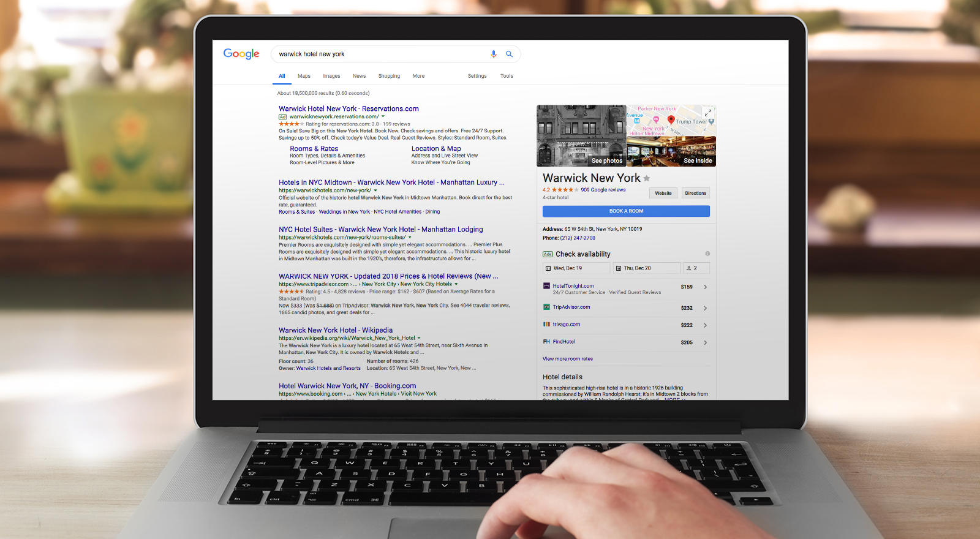Click the FindHotel logo icon
980x539 pixels.
click(546, 342)
